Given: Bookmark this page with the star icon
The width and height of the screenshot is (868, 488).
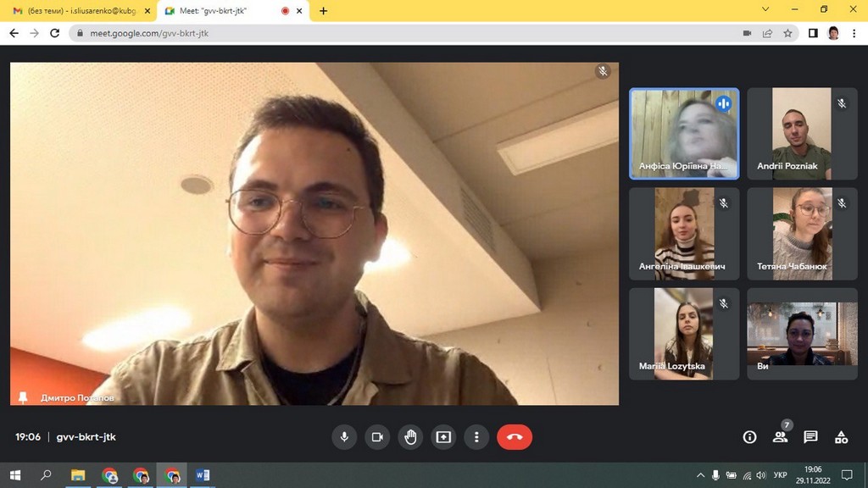Looking at the screenshot, I should (x=787, y=33).
